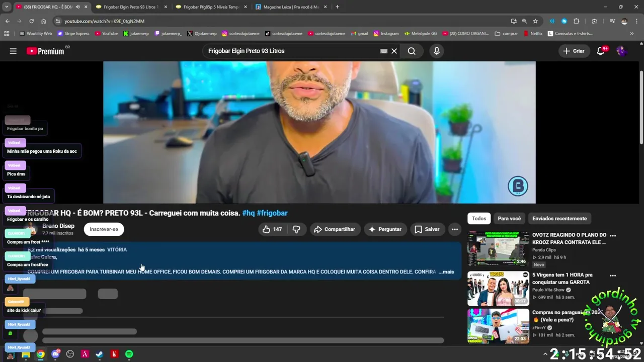Open the YouTube notifications bell
This screenshot has width=644, height=362.
601,51
